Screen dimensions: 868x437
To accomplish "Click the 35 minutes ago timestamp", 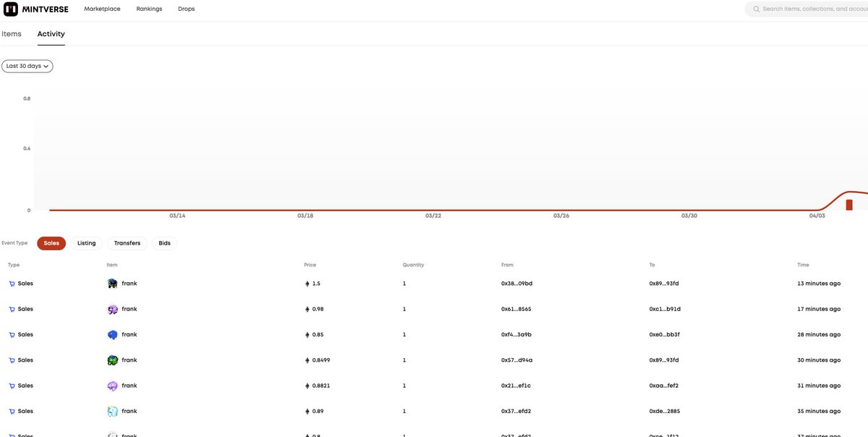I will (819, 411).
